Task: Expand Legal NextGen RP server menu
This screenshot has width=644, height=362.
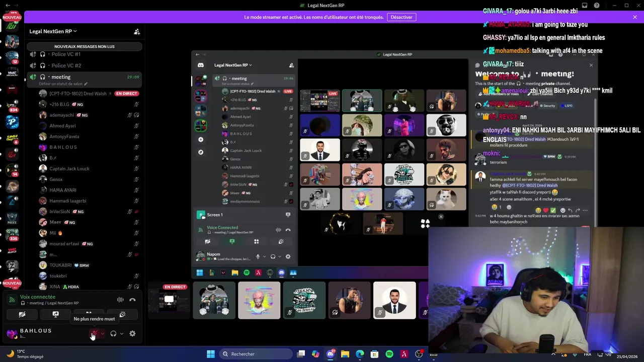Action: (x=53, y=31)
